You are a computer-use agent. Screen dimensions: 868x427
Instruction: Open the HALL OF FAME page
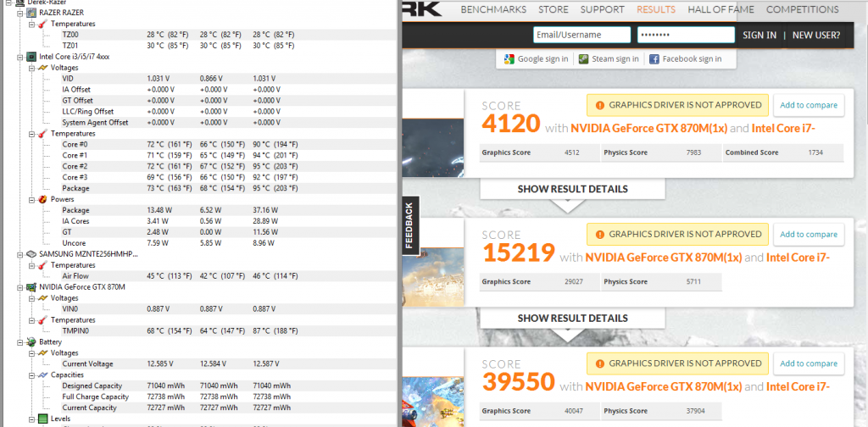click(x=721, y=9)
